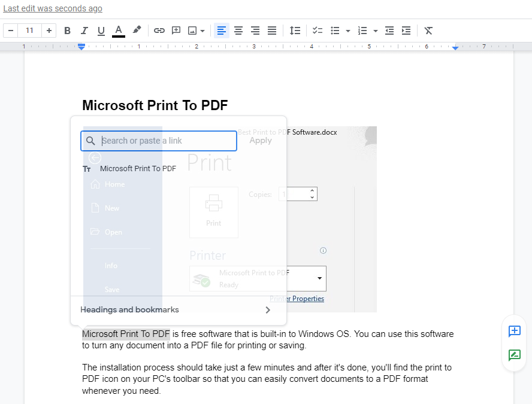Insert a comment from the toolbar

[x=176, y=31]
